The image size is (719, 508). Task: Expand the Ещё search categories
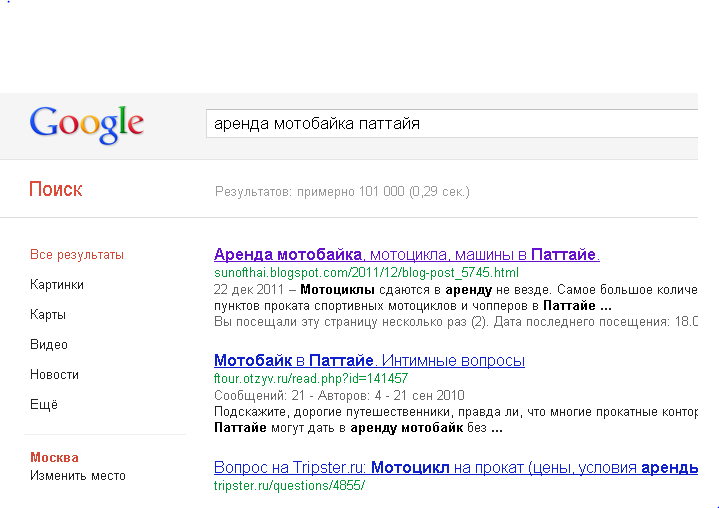[x=44, y=404]
